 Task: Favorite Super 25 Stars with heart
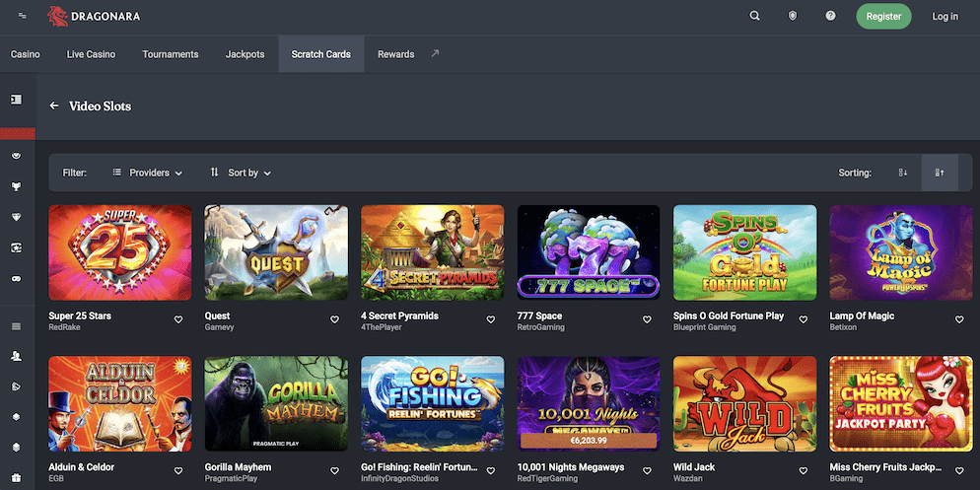(x=178, y=319)
